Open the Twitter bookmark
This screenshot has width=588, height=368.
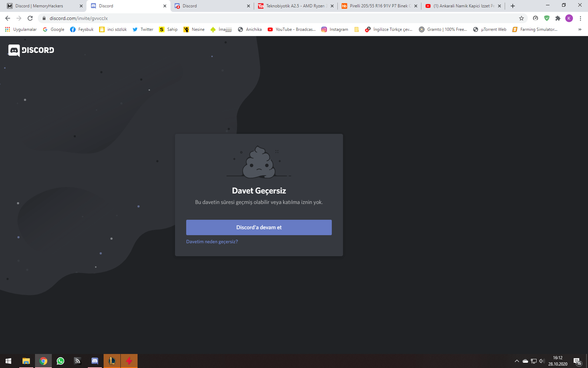[143, 29]
